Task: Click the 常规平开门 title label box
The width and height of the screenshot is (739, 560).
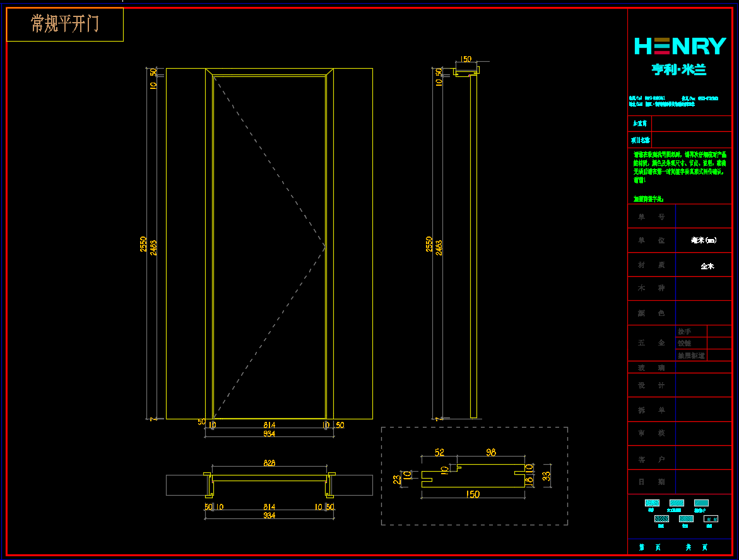Action: click(x=65, y=25)
